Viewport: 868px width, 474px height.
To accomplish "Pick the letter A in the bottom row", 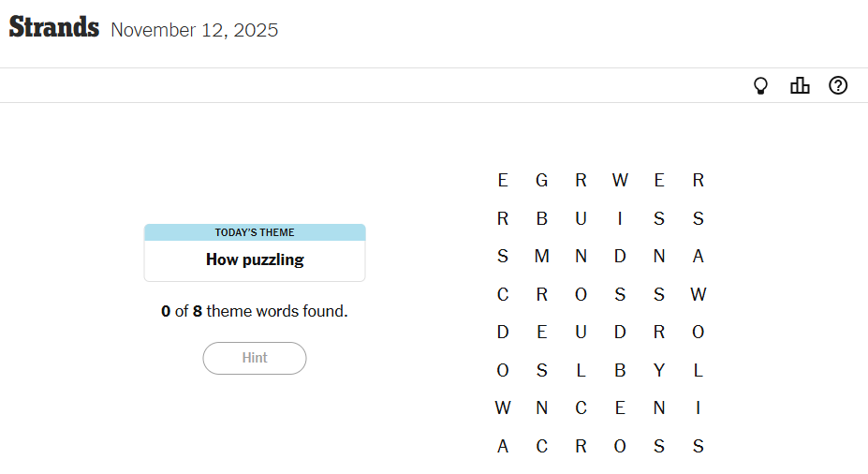I will [503, 447].
